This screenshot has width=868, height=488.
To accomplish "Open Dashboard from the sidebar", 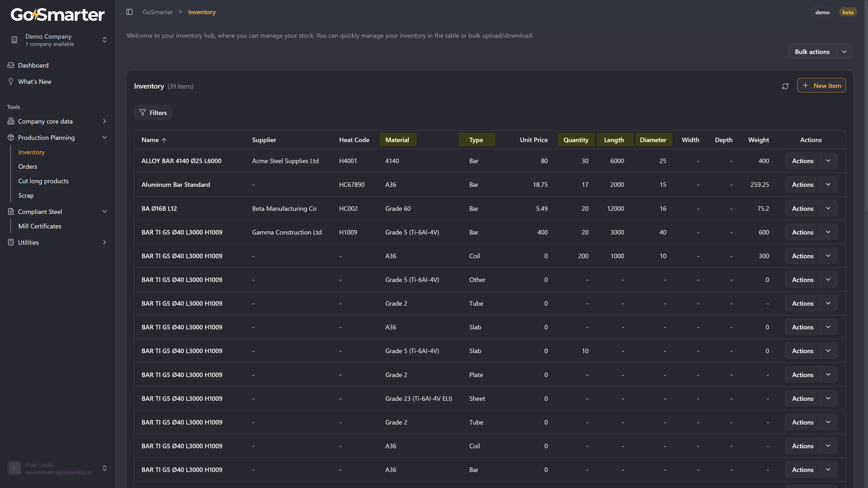I will [33, 65].
